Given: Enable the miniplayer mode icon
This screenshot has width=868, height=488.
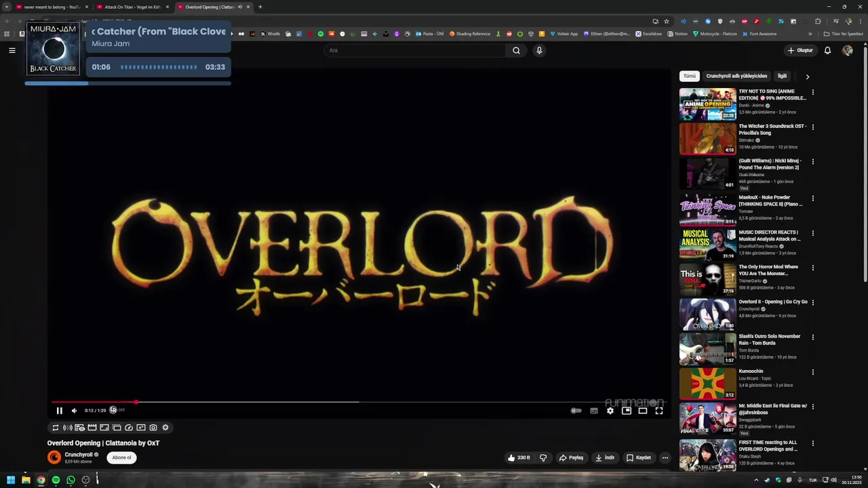Looking at the screenshot, I should [x=627, y=411].
